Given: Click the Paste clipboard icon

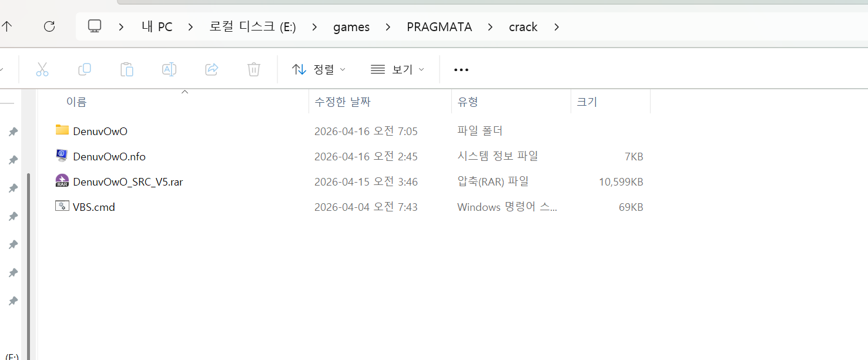Looking at the screenshot, I should tap(127, 69).
